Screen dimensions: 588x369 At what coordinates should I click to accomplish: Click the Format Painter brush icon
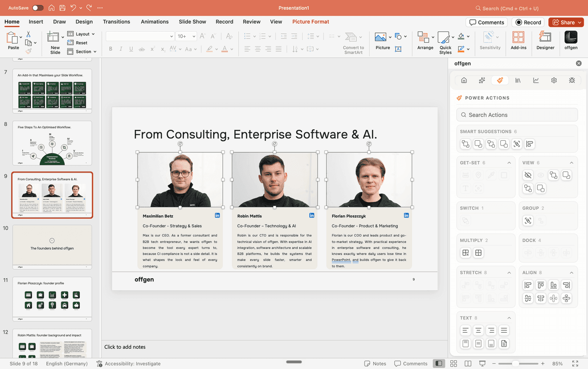28,50
